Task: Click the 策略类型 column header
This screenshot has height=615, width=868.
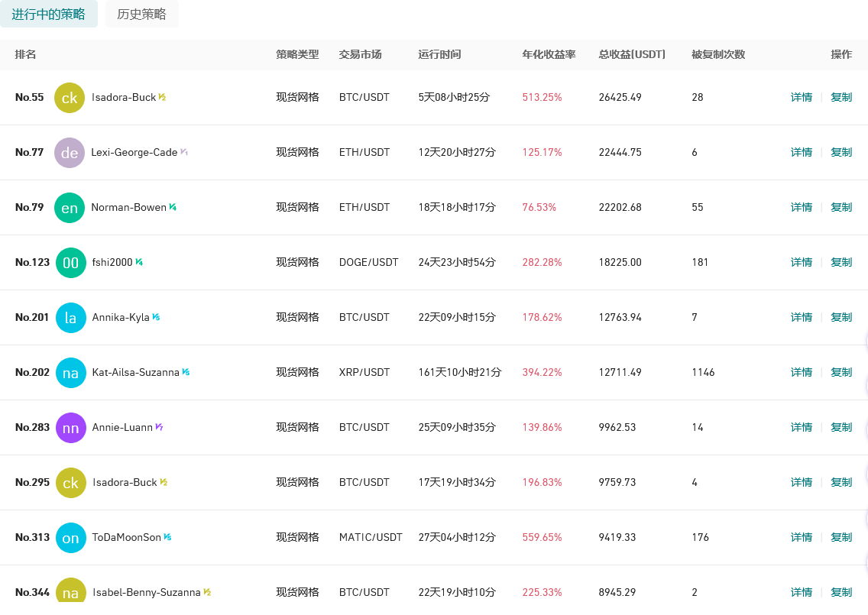Action: click(297, 54)
